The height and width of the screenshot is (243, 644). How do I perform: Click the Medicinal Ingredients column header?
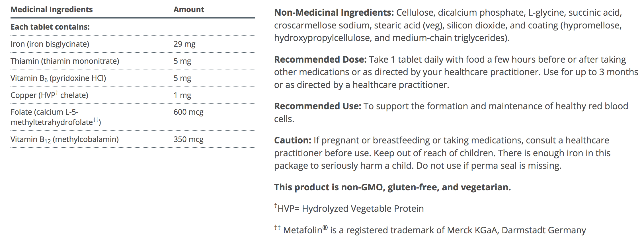(52, 10)
